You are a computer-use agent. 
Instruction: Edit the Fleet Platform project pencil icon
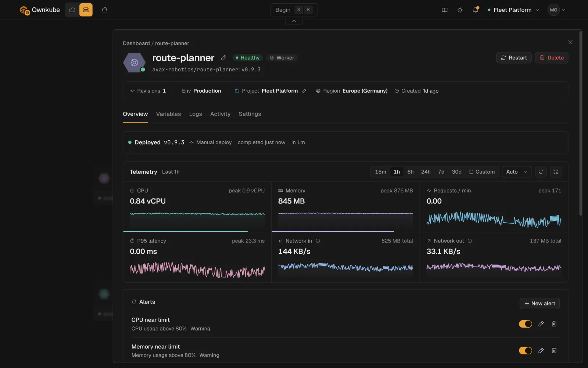pos(304,91)
